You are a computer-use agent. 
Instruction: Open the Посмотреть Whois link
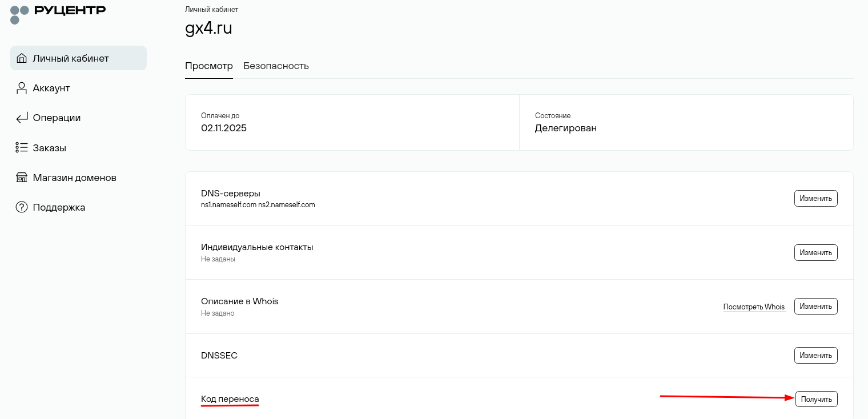754,307
